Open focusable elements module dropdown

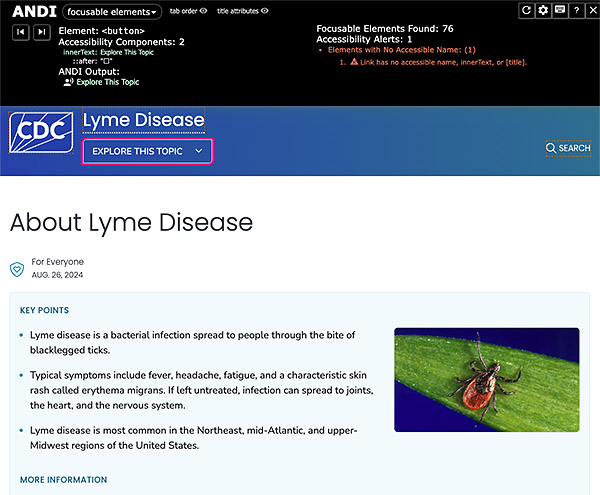click(x=112, y=12)
